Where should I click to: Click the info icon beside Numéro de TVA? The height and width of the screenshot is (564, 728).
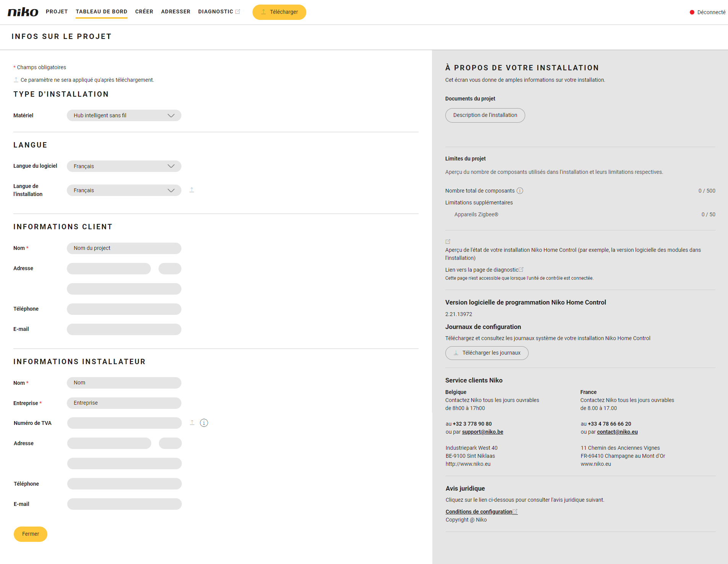point(204,423)
